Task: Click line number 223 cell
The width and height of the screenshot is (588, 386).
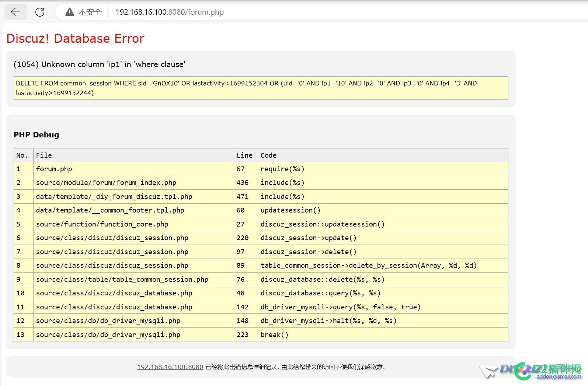Action: pos(246,335)
